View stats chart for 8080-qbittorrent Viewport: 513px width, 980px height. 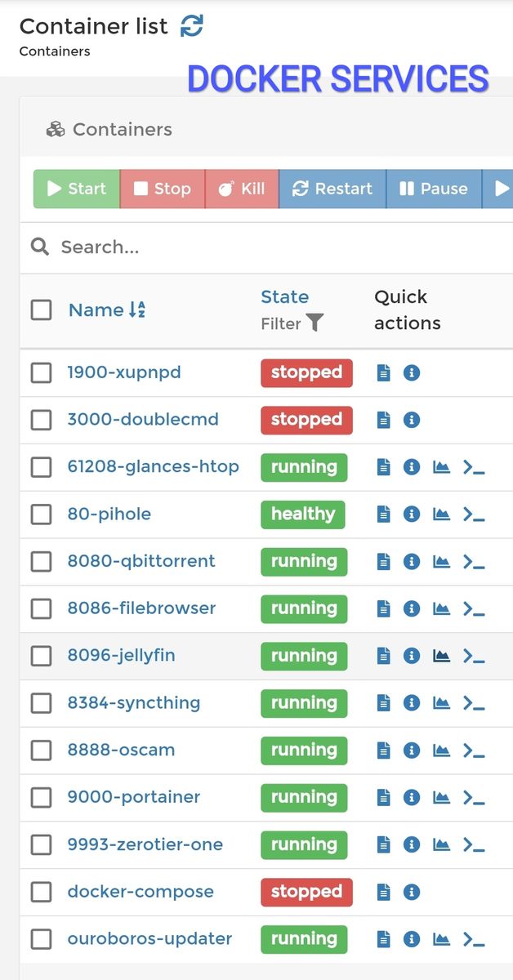(441, 561)
